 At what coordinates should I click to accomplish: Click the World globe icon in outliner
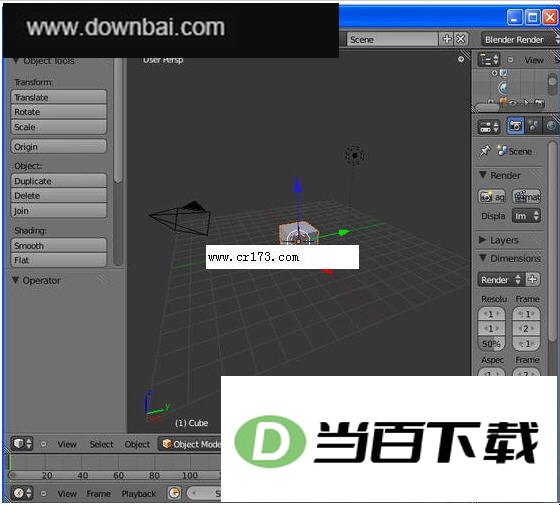pos(503,88)
